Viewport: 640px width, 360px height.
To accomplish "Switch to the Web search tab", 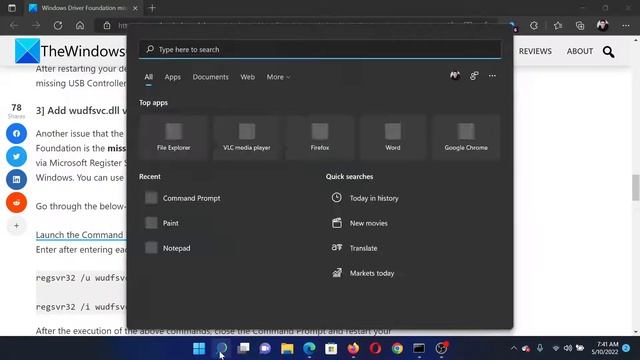I will click(x=247, y=77).
